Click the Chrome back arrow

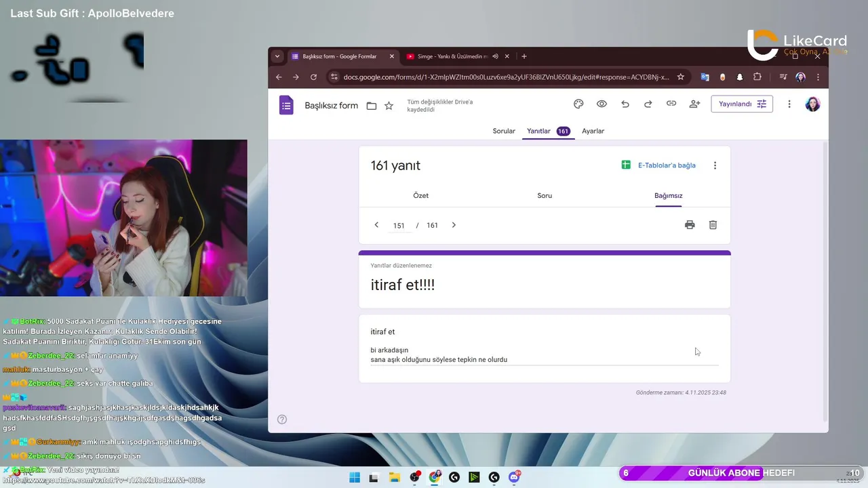[279, 77]
